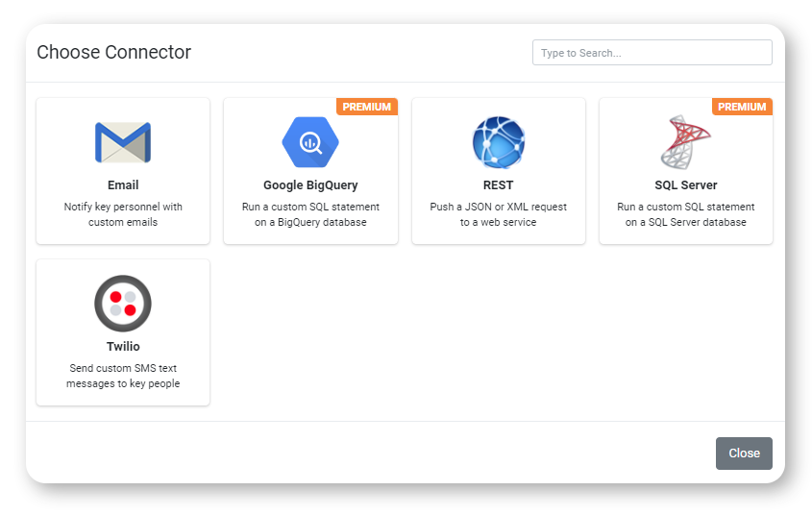Viewport: 812px width, 515px height.
Task: Click the SQL Server PREMIUM badge
Action: pos(742,107)
